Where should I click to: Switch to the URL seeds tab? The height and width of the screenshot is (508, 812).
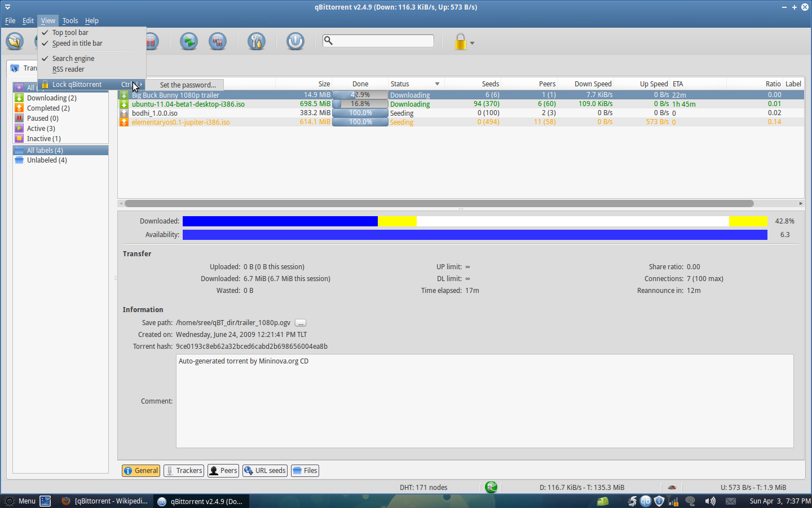point(265,471)
